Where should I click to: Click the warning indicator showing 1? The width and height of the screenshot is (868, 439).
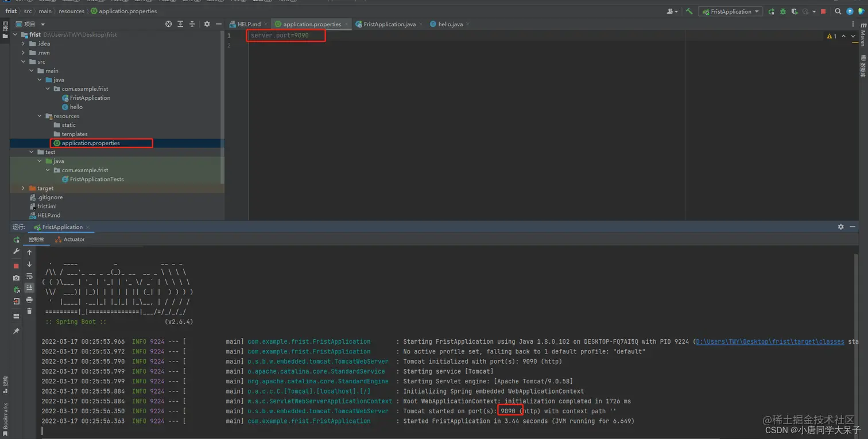831,36
